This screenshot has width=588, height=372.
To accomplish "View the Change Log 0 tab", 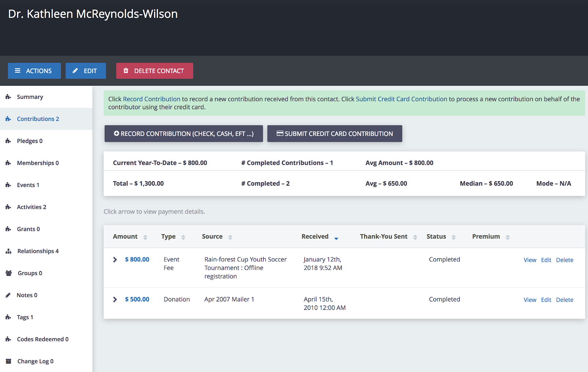I will point(46,361).
